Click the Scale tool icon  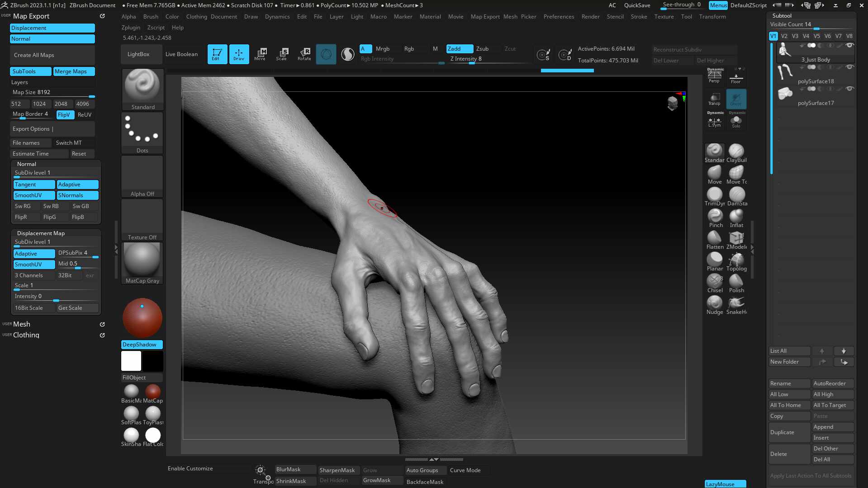[x=281, y=54]
